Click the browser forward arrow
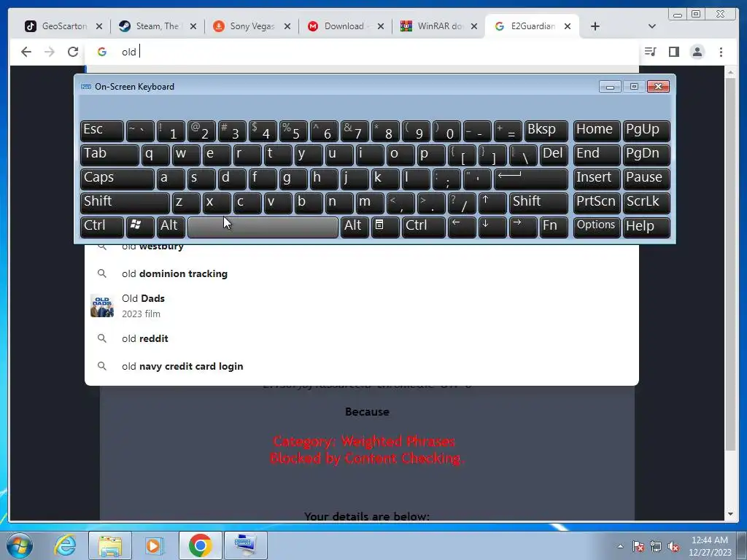This screenshot has height=560, width=747. 50,52
